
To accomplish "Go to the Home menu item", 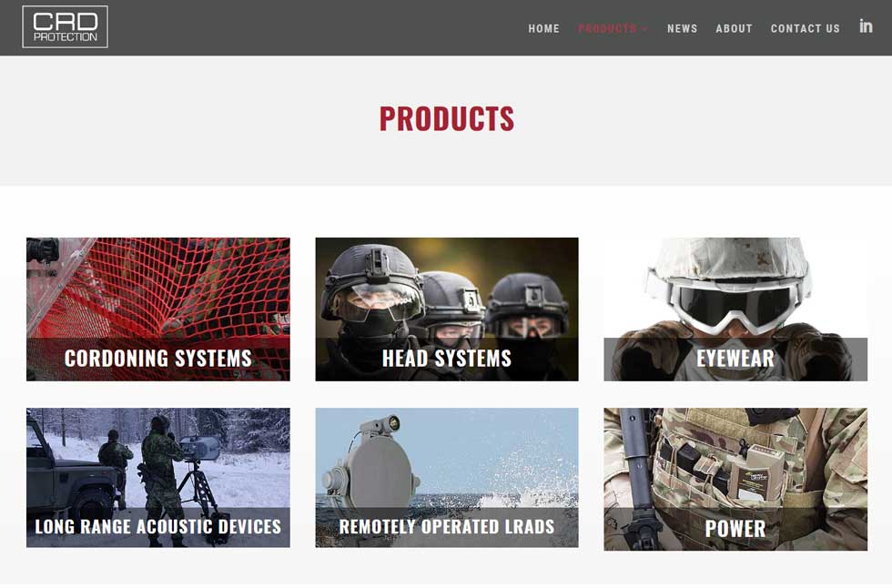I will [543, 28].
